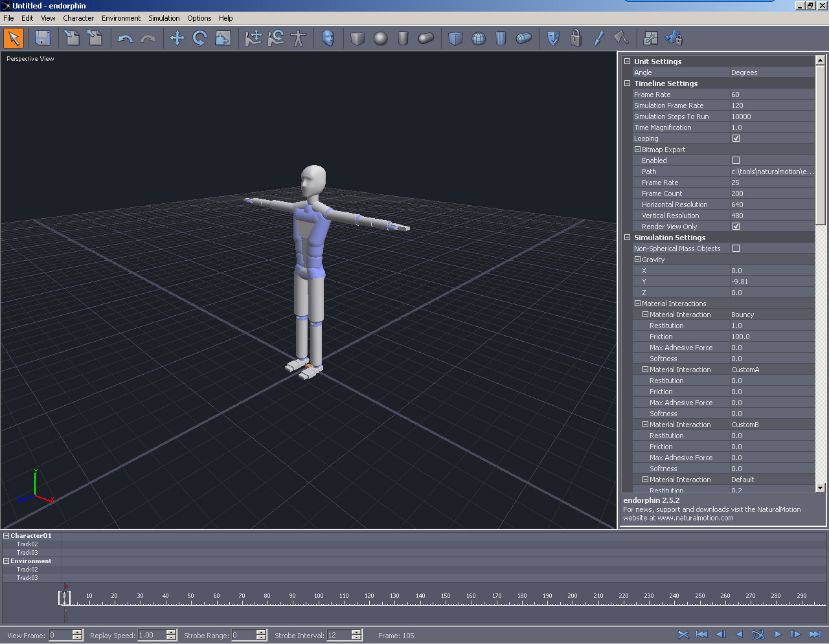Click the undo arrow icon
Viewport: 829px width, 644px height.
coord(125,38)
